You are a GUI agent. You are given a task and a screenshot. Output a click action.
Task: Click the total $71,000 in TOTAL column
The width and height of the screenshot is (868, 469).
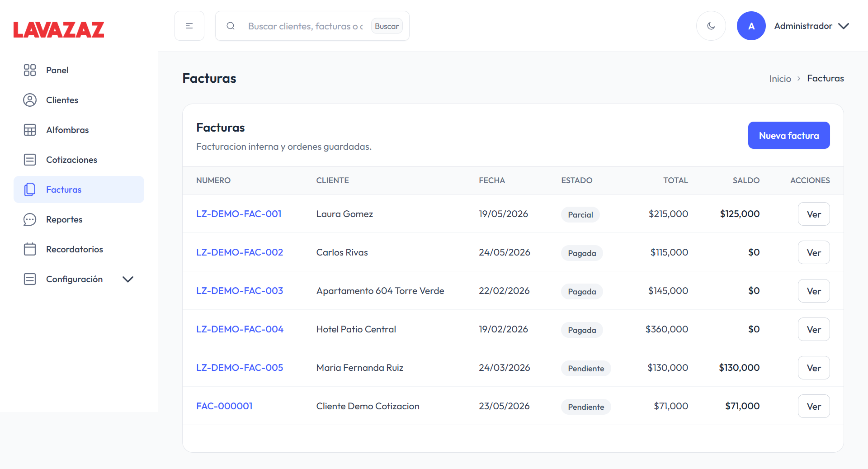pyautogui.click(x=671, y=406)
